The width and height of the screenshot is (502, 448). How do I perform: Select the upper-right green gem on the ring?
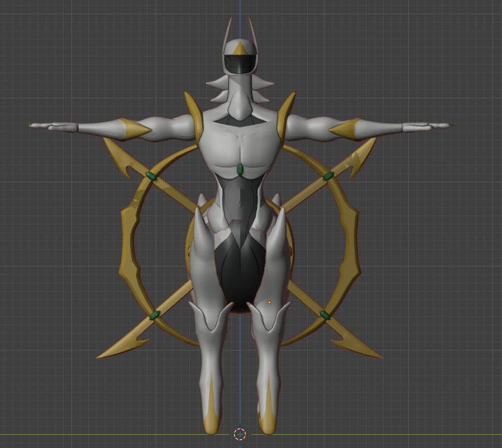(328, 176)
